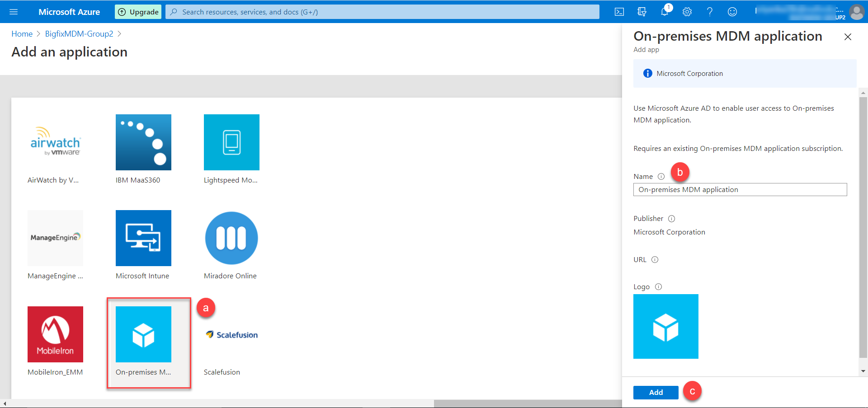
Task: Select the MobileIron_EMM app icon
Action: [x=55, y=334]
